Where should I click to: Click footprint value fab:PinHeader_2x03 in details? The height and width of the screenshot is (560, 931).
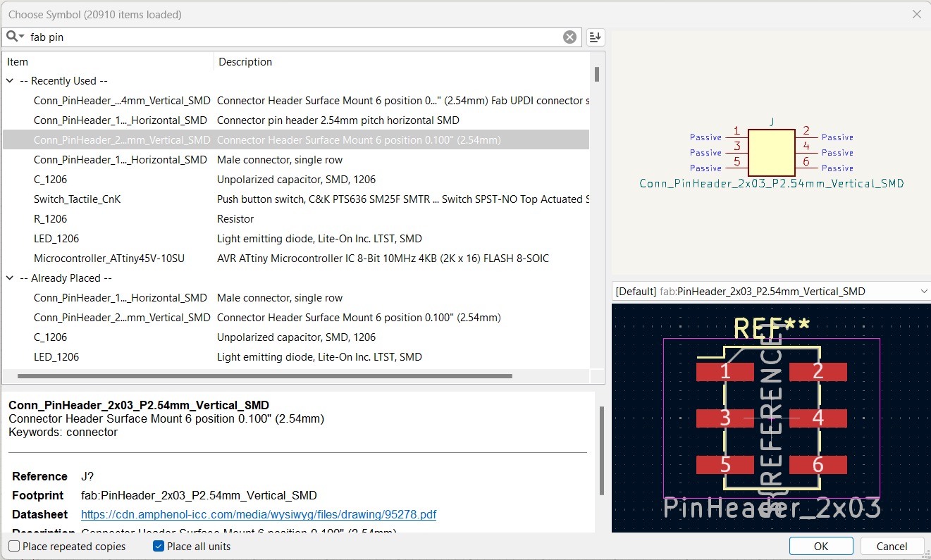coord(199,495)
